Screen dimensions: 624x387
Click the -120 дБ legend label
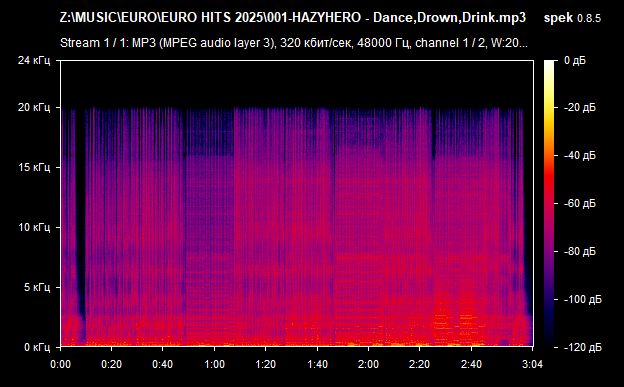(583, 348)
